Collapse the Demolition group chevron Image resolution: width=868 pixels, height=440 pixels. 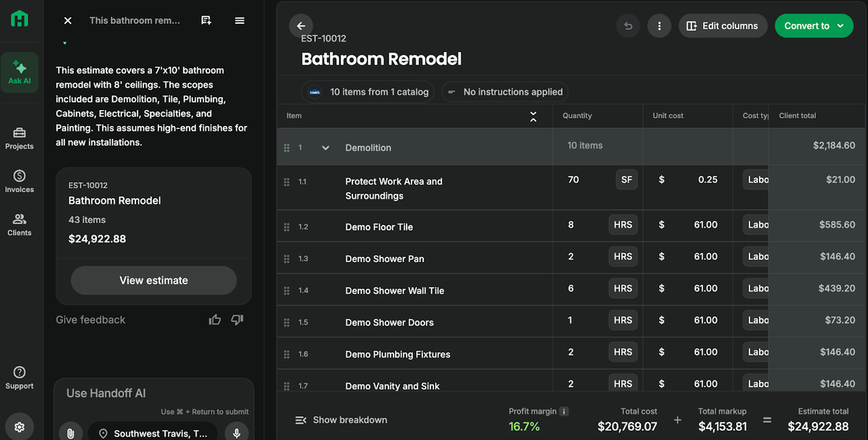(x=325, y=148)
